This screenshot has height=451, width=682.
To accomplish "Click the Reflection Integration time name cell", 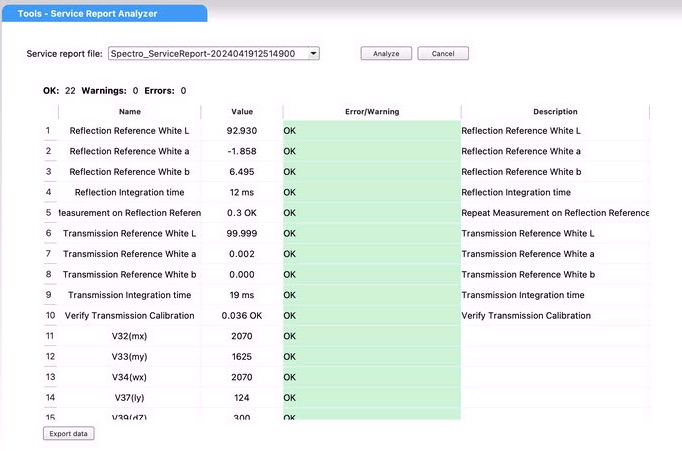I will click(129, 192).
